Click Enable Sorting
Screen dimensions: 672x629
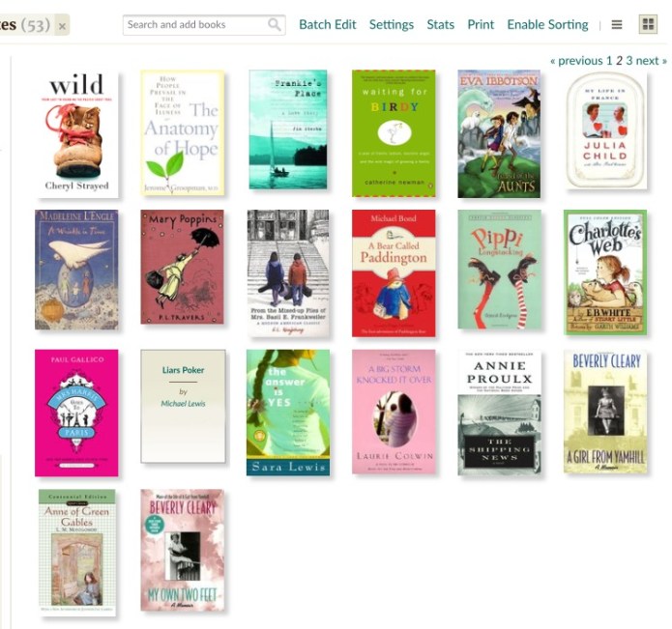pyautogui.click(x=547, y=25)
